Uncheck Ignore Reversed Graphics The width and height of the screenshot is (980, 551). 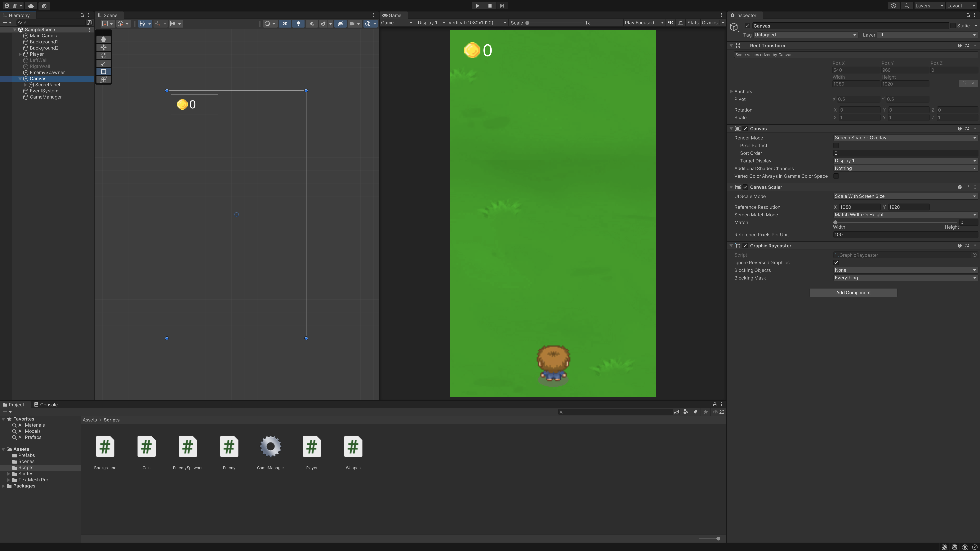coord(836,263)
